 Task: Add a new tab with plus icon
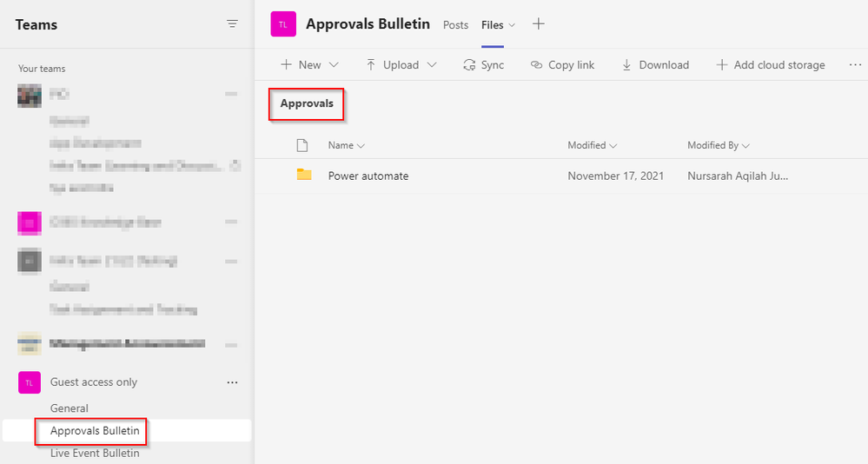[x=538, y=23]
